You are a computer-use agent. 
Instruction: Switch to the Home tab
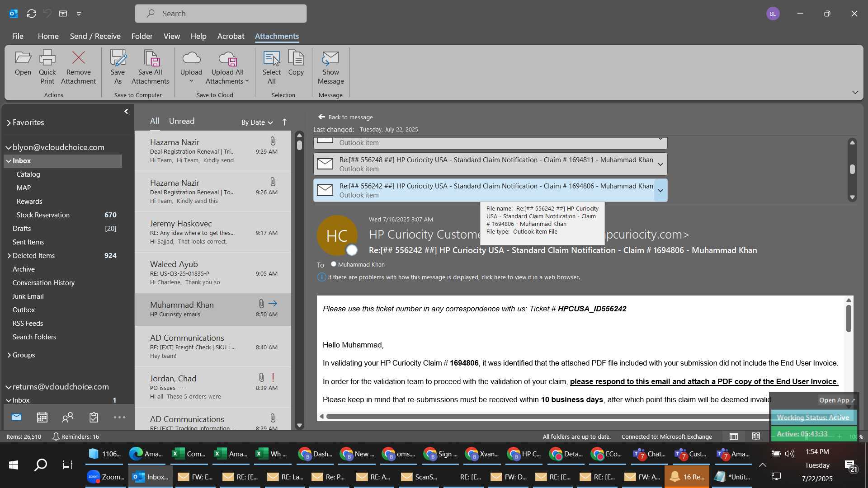click(48, 36)
